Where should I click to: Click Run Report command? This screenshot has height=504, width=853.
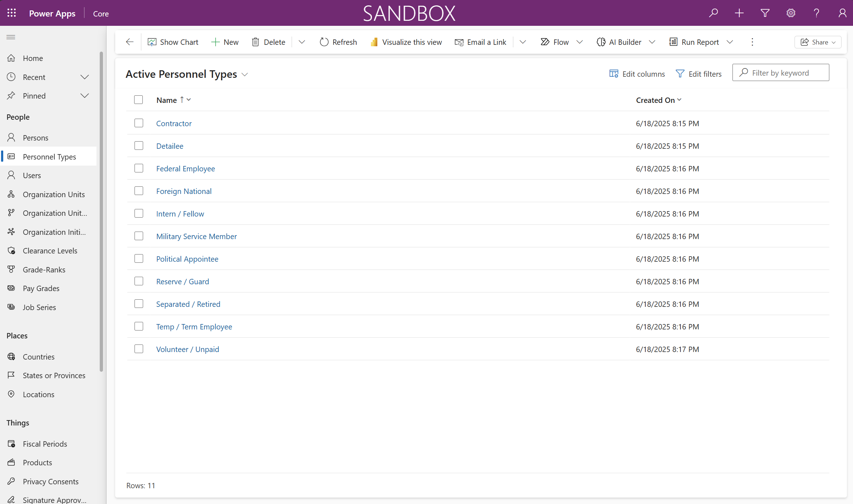694,42
